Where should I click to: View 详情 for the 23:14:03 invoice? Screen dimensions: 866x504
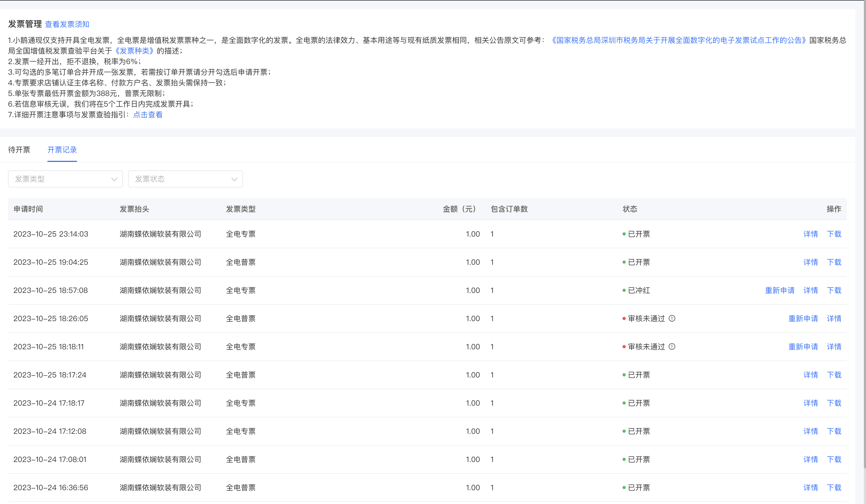[x=811, y=234]
